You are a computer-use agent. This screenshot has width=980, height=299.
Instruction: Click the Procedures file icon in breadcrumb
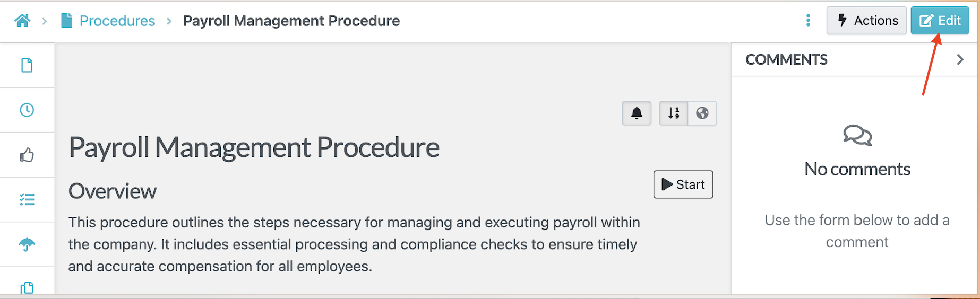pyautogui.click(x=67, y=21)
